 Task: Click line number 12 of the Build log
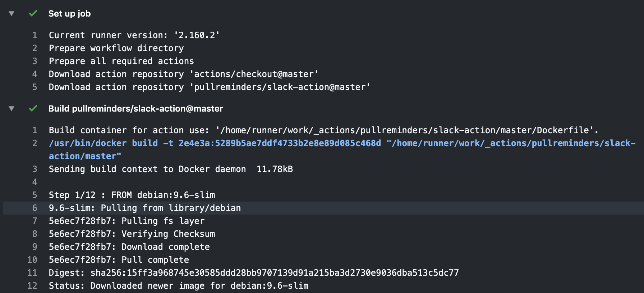click(32, 286)
